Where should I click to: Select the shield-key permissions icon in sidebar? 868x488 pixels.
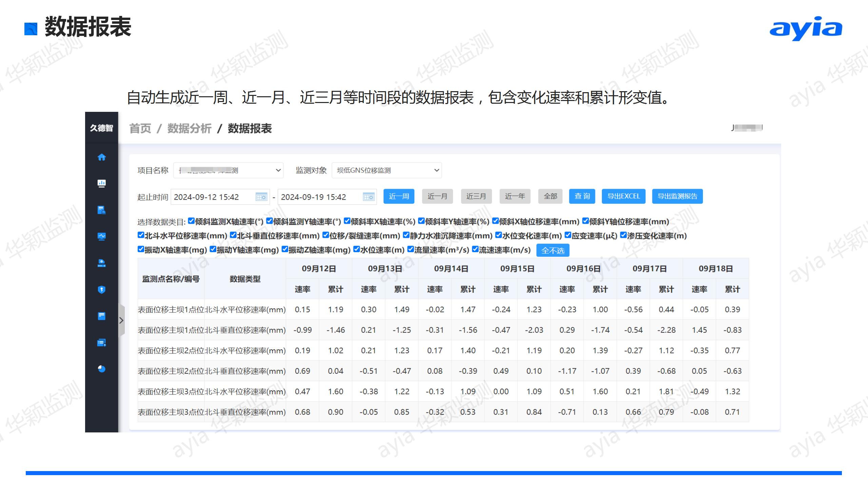(x=102, y=290)
